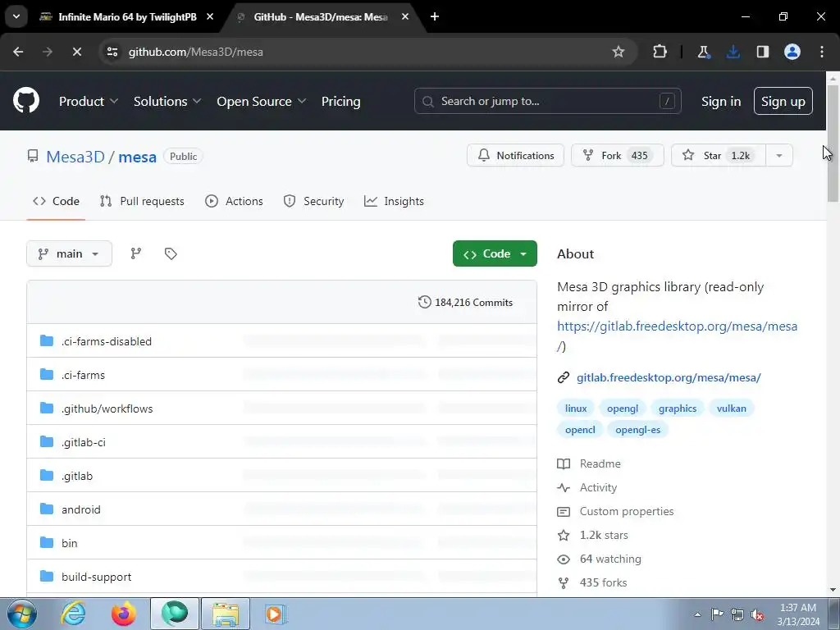Open site information icon in address bar

[112, 52]
